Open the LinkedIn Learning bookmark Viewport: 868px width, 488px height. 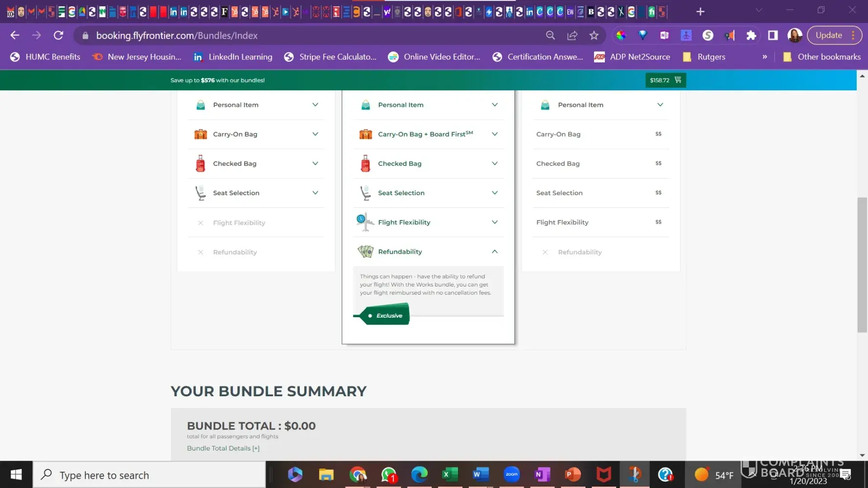(233, 57)
